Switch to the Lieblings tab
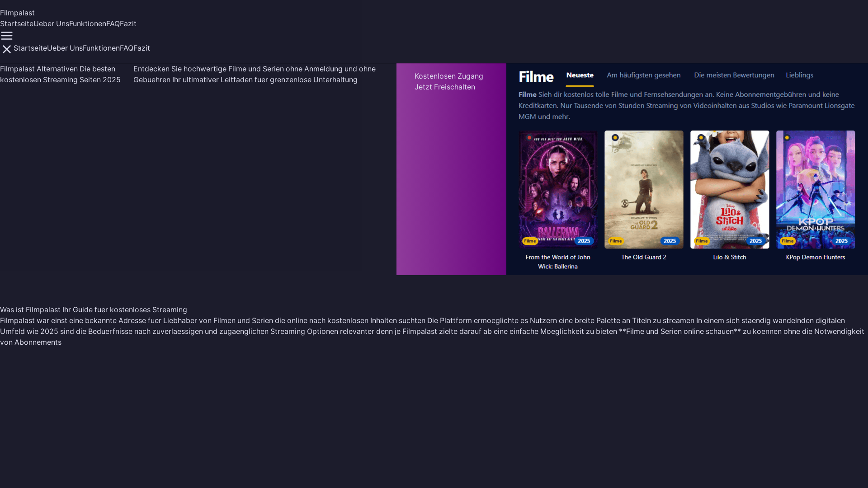The height and width of the screenshot is (488, 868). [x=799, y=75]
